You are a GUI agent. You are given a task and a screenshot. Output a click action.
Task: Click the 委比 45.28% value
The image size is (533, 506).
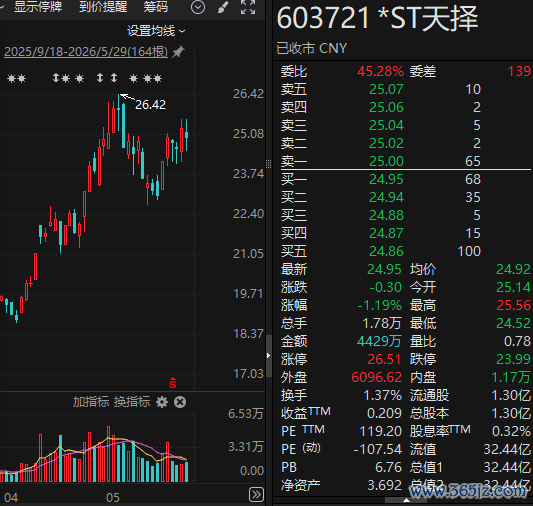pos(380,71)
